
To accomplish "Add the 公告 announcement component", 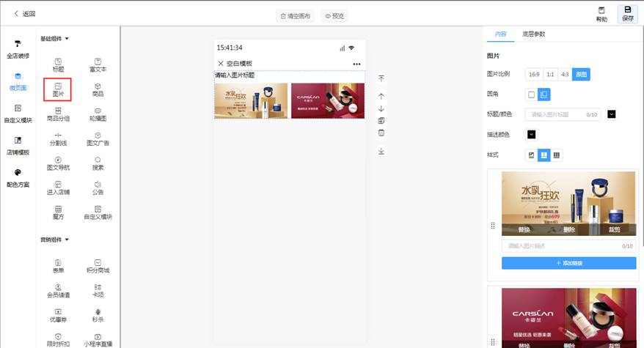I will (x=98, y=188).
